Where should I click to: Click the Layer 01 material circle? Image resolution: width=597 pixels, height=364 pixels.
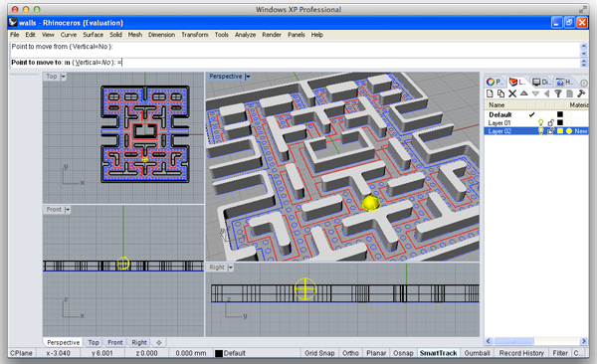[x=569, y=122]
